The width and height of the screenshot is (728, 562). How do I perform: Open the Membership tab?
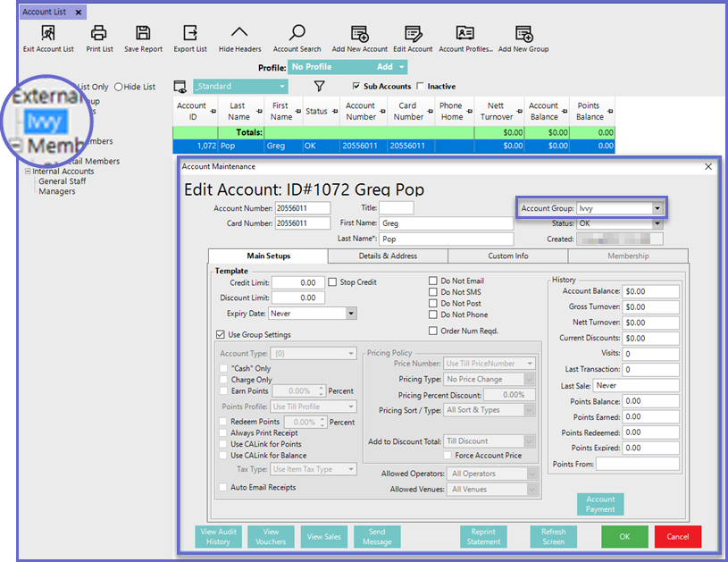[628, 256]
